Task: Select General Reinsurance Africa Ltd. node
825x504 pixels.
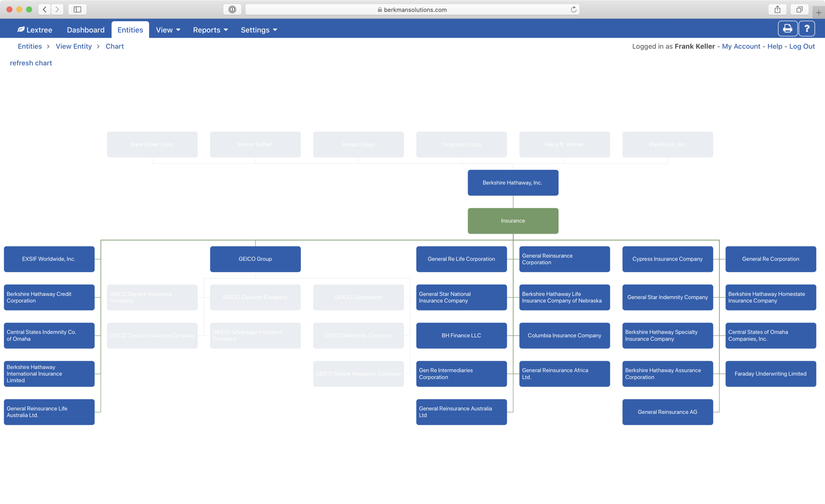Action: click(565, 374)
